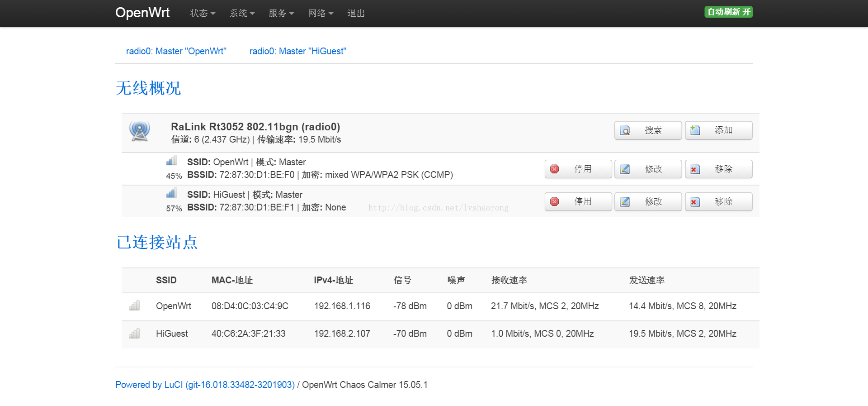Click the magnifier icon in 搜索 button
Viewport: 868px width, 406px height.
coord(625,130)
